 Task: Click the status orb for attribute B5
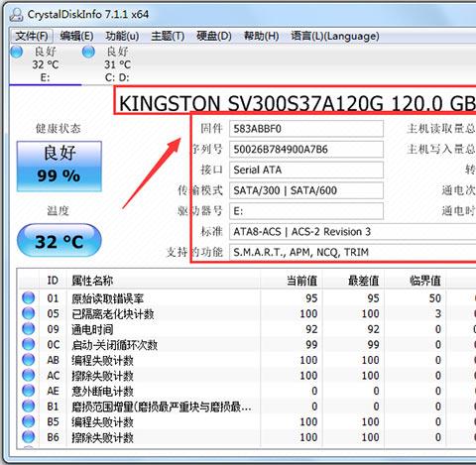29,421
